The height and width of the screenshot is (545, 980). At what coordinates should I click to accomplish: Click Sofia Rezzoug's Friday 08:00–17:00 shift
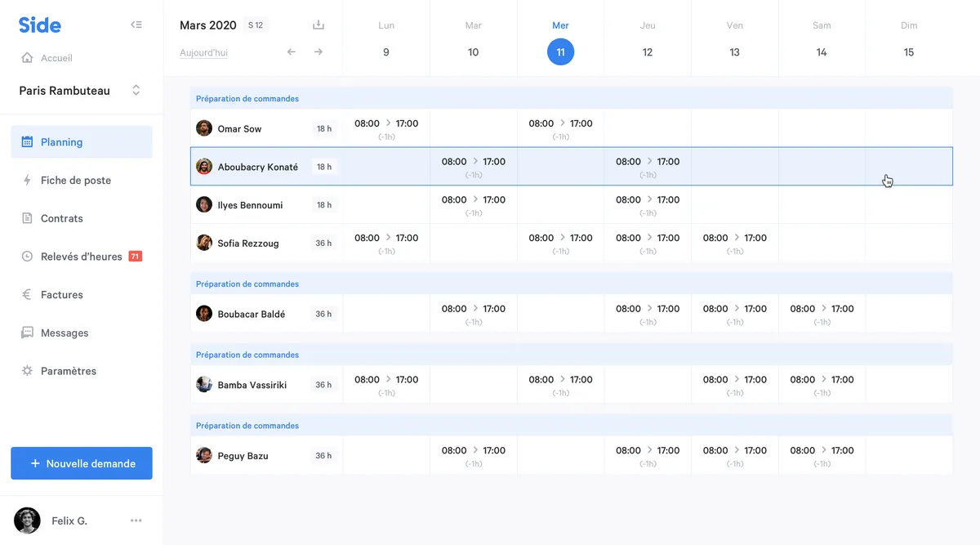coord(734,243)
